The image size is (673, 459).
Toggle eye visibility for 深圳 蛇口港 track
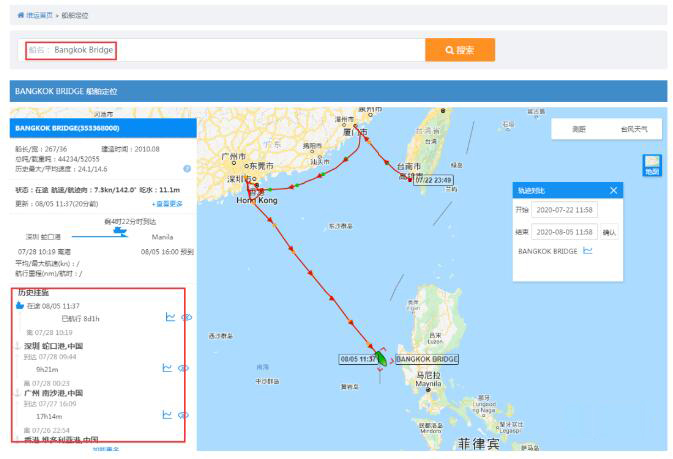coord(183,368)
